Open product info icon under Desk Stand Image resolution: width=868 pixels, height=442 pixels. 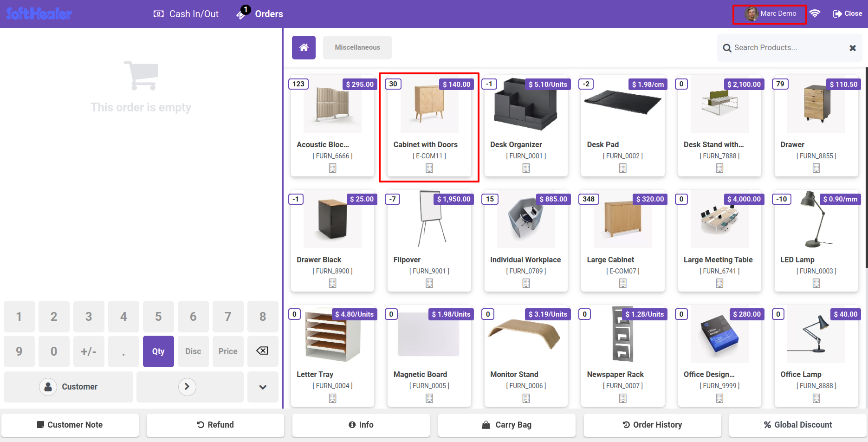(719, 168)
